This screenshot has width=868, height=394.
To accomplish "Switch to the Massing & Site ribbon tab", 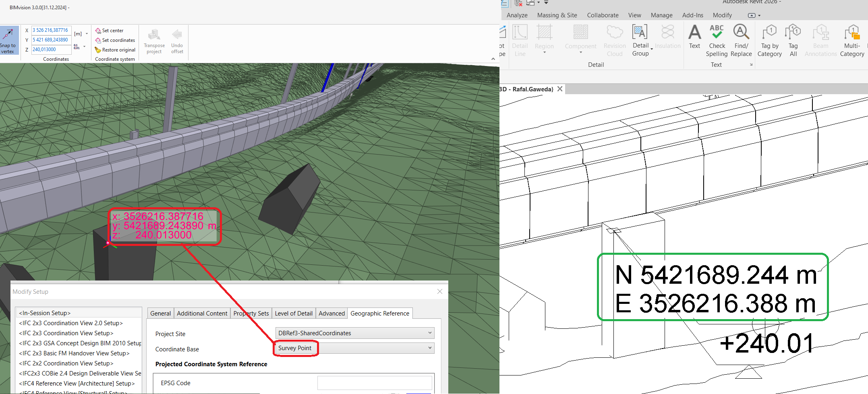I will (x=557, y=15).
